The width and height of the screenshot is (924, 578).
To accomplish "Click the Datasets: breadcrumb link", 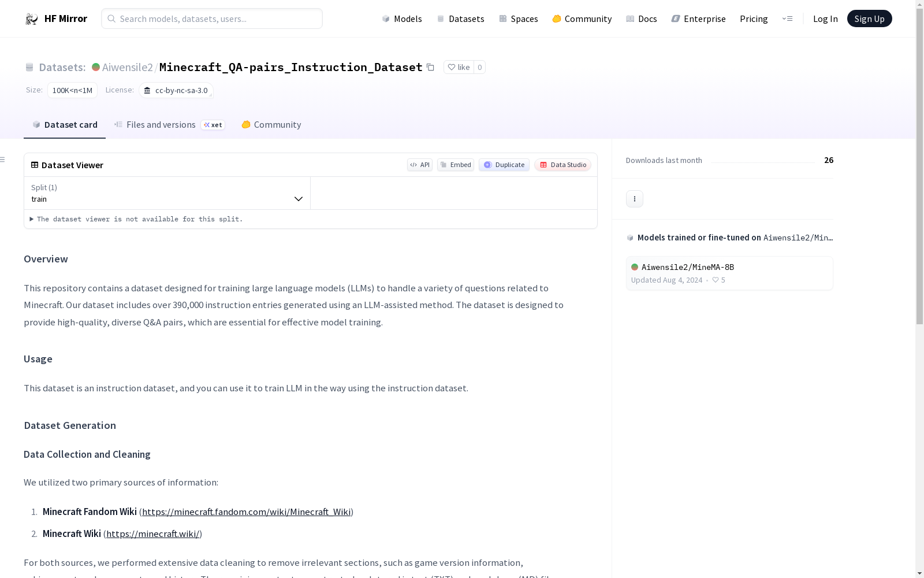I will (x=62, y=67).
